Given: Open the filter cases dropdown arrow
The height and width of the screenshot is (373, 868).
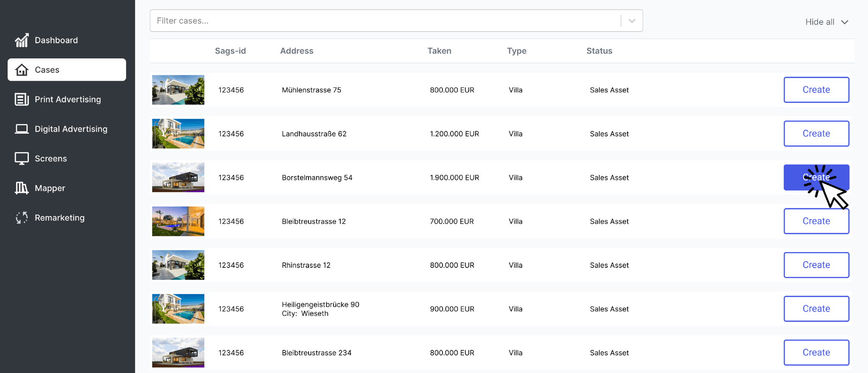Looking at the screenshot, I should [632, 21].
